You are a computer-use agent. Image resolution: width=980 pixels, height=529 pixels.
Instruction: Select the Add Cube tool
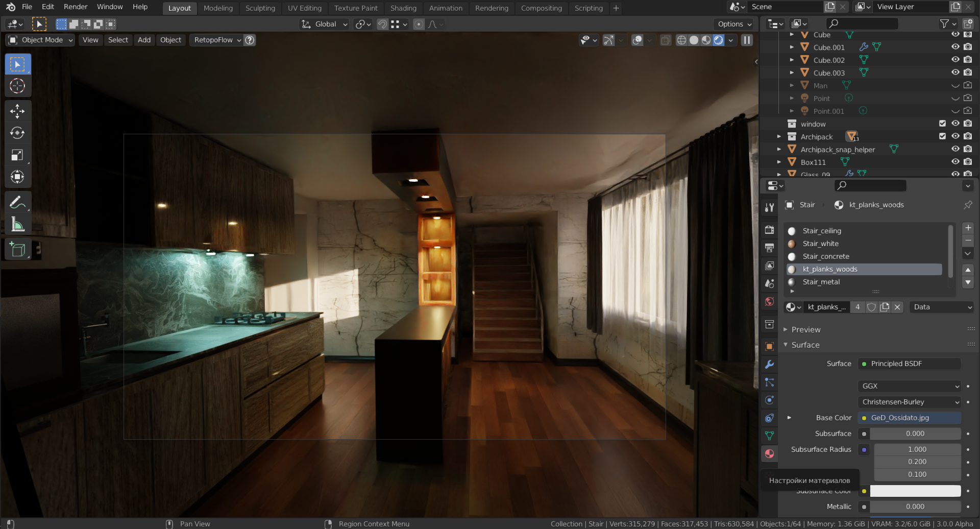[x=18, y=249]
